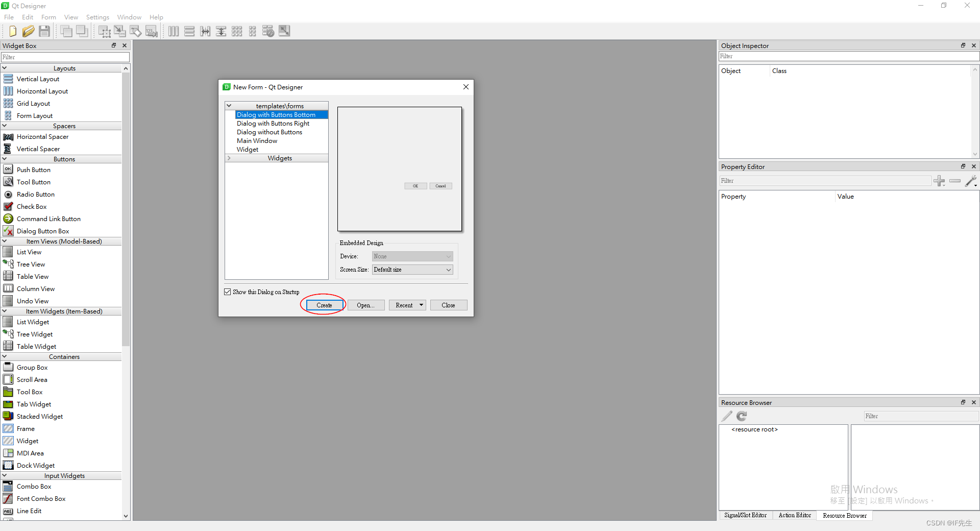Click the Lay Out in Grid icon
The height and width of the screenshot is (531, 980).
click(237, 31)
